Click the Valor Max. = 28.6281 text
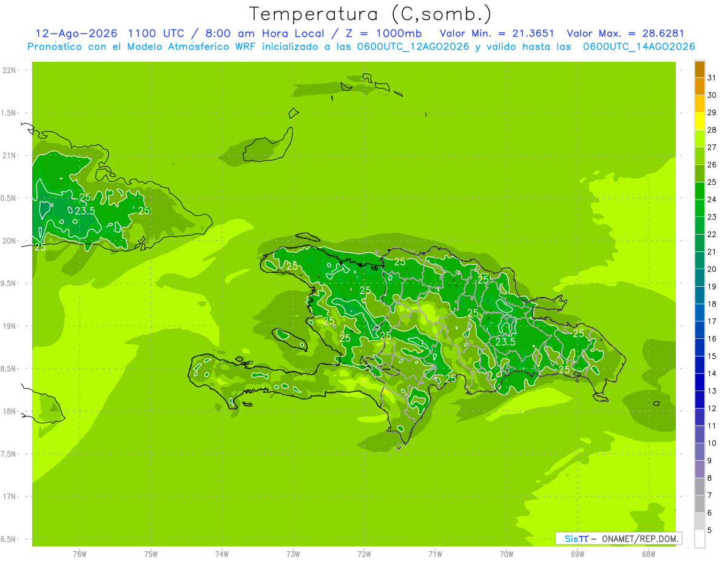The image size is (728, 562). [x=625, y=33]
